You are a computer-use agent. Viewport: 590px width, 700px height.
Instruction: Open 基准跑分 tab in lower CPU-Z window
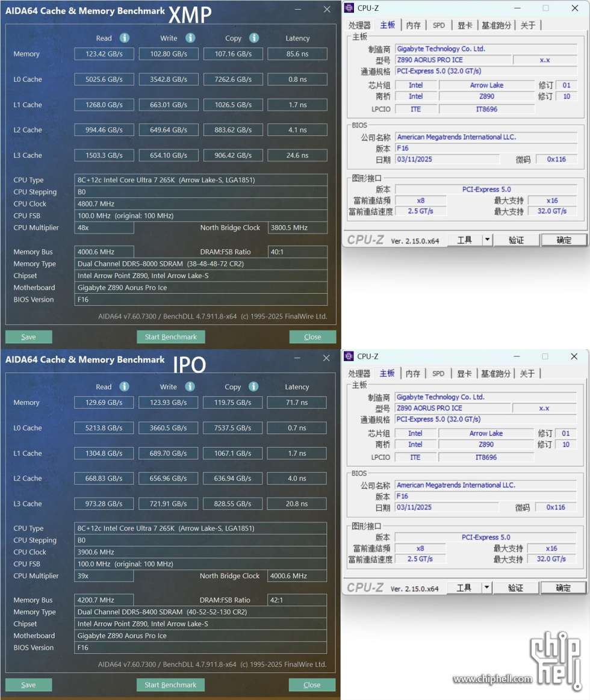[495, 374]
